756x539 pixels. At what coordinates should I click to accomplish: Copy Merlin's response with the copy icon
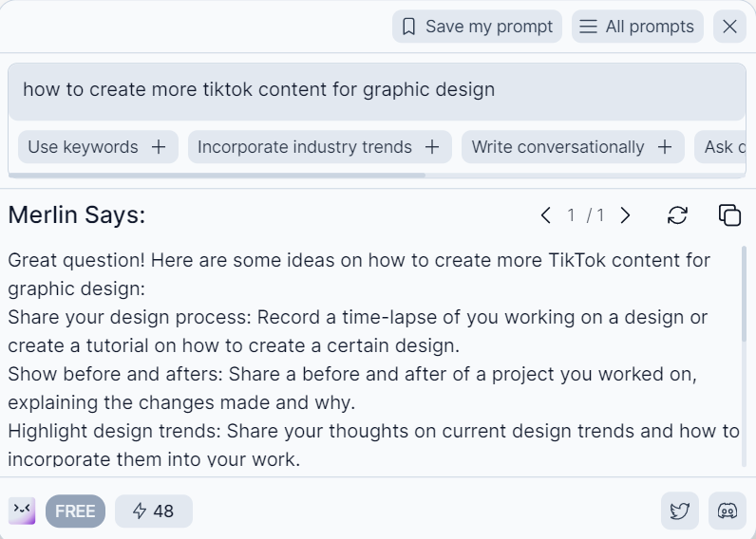coord(729,215)
